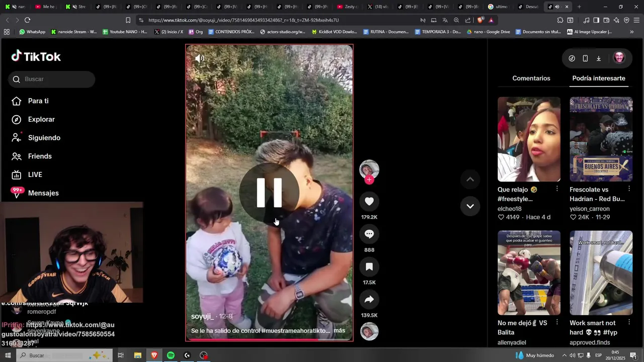The image size is (644, 362).
Task: Switch to the Podría interesarte tab
Action: click(x=599, y=78)
